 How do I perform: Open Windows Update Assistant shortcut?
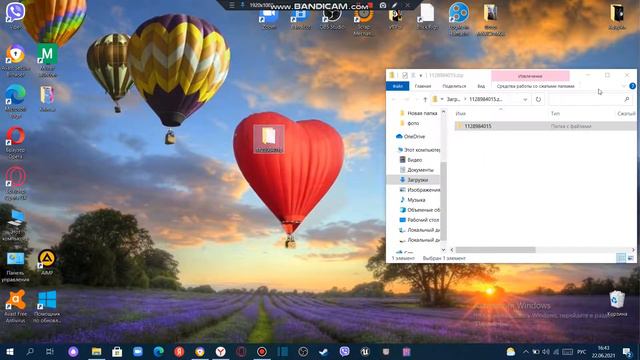pyautogui.click(x=47, y=306)
